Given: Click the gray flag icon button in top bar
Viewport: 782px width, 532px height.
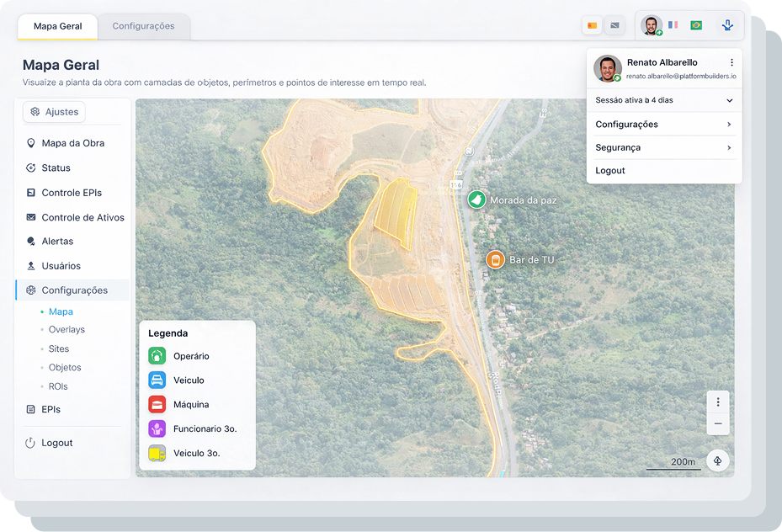Looking at the screenshot, I should pos(615,25).
